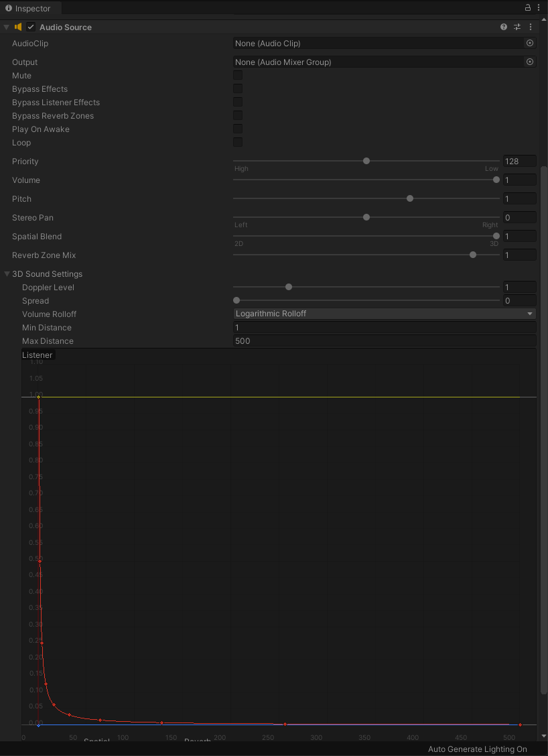The width and height of the screenshot is (548, 756).
Task: Click the Max Distance input field
Action: [385, 340]
